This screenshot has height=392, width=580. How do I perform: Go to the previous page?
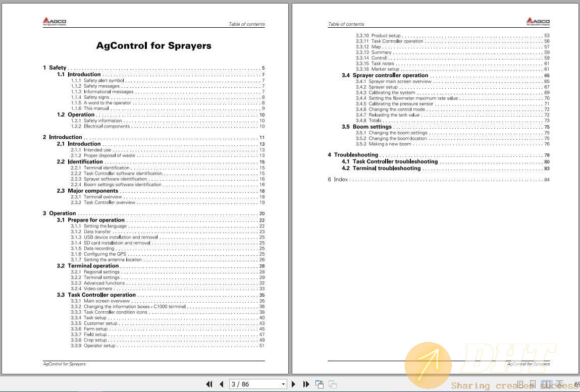coord(221,384)
